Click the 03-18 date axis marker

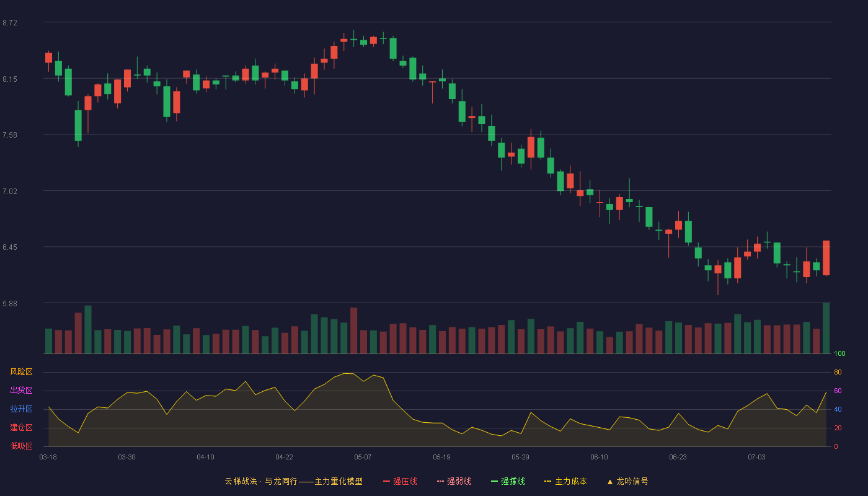(x=48, y=457)
